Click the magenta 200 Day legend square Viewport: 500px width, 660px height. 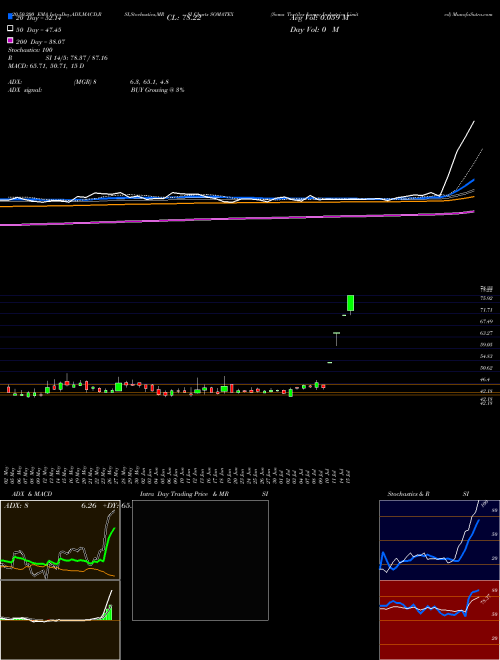coord(10,41)
